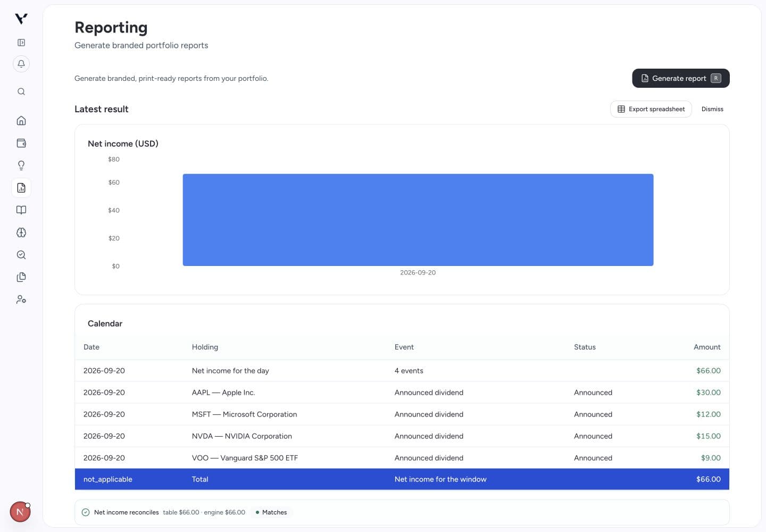Click the Status column header

click(585, 347)
